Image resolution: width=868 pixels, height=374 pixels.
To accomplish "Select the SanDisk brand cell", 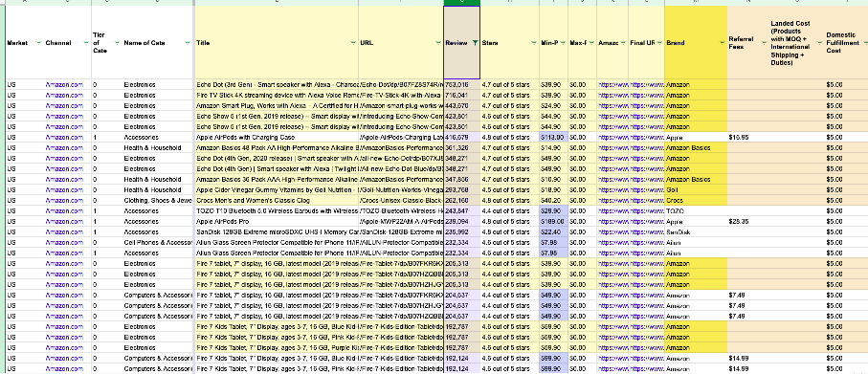I will pos(696,231).
